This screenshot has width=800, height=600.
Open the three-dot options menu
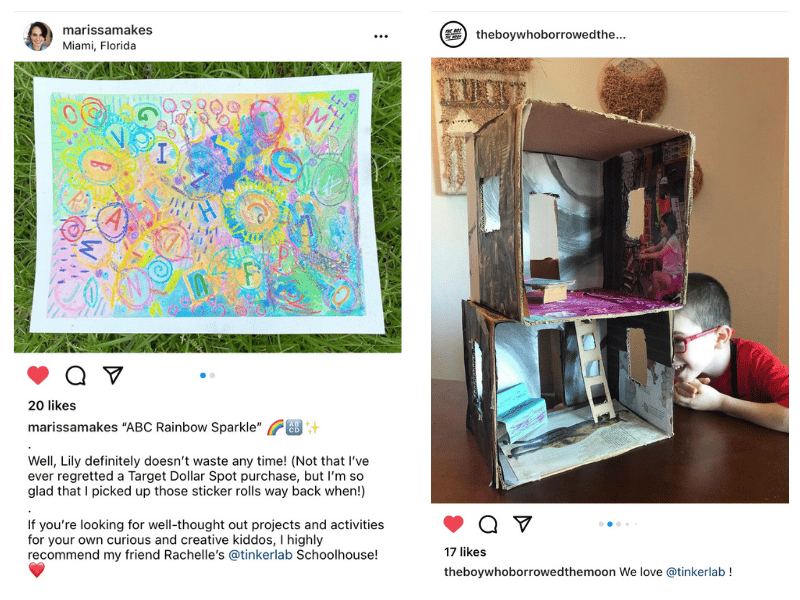tap(381, 36)
